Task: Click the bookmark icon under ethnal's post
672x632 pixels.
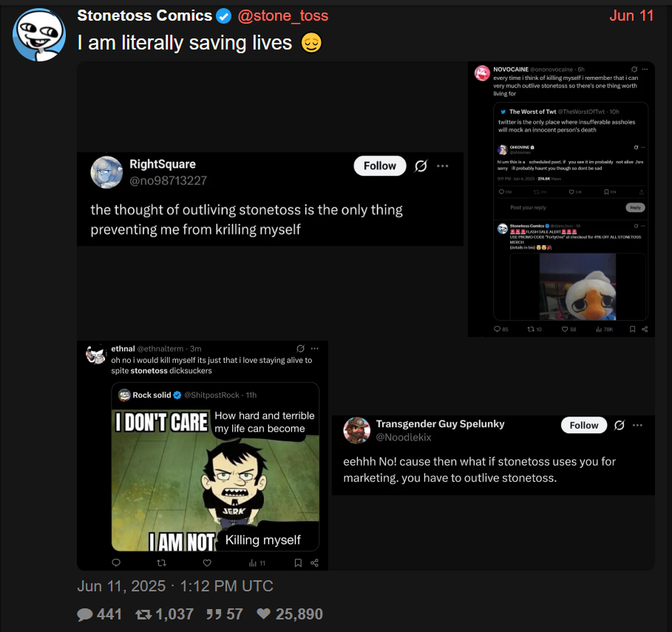Action: coord(298,563)
